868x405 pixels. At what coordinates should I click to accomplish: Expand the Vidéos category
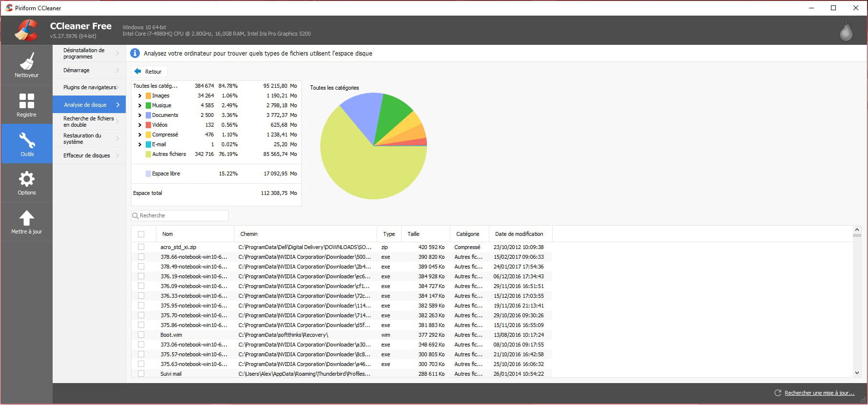[139, 125]
